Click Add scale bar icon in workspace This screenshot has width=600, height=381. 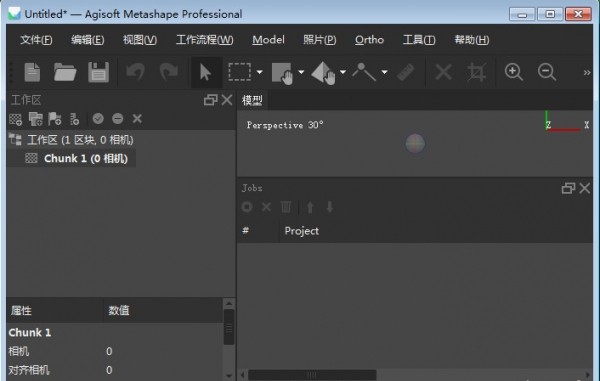pos(74,119)
